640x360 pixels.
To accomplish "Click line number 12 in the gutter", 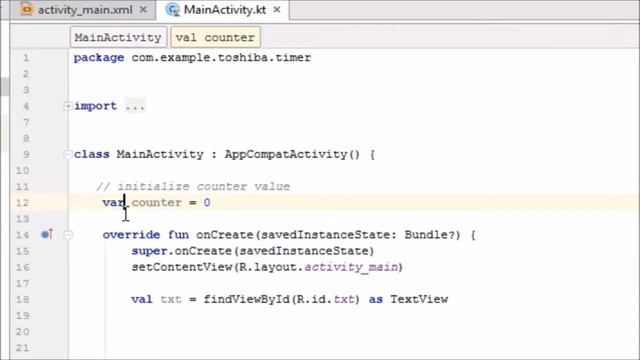I will [x=22, y=203].
